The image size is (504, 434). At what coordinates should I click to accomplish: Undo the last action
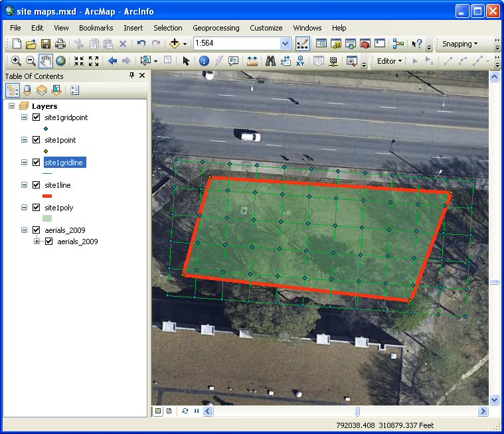click(141, 43)
